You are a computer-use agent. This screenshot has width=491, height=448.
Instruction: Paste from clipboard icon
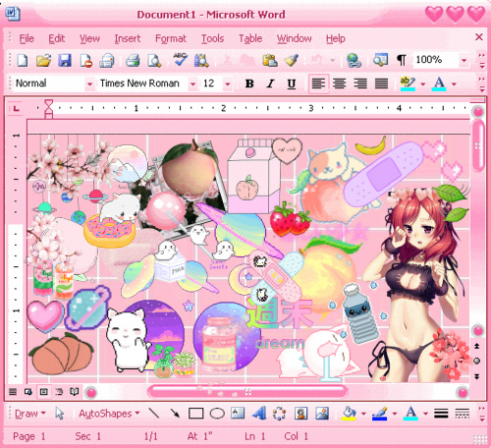tap(270, 60)
